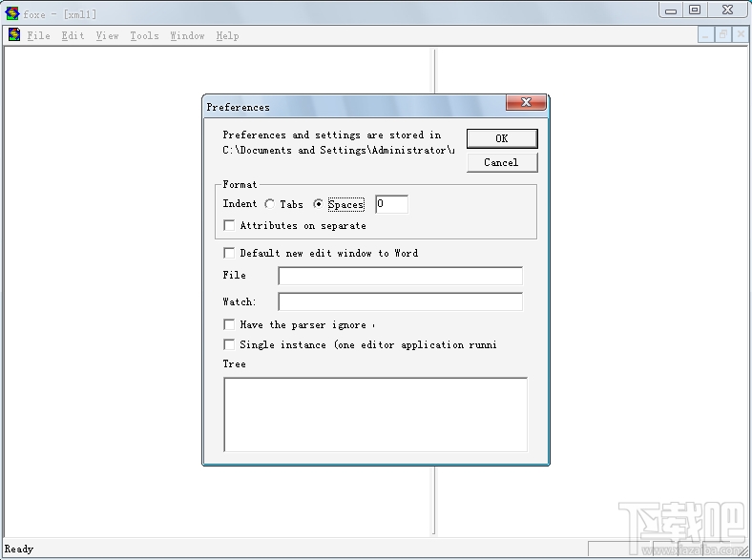Minimize the xml1 document child window

click(x=705, y=35)
